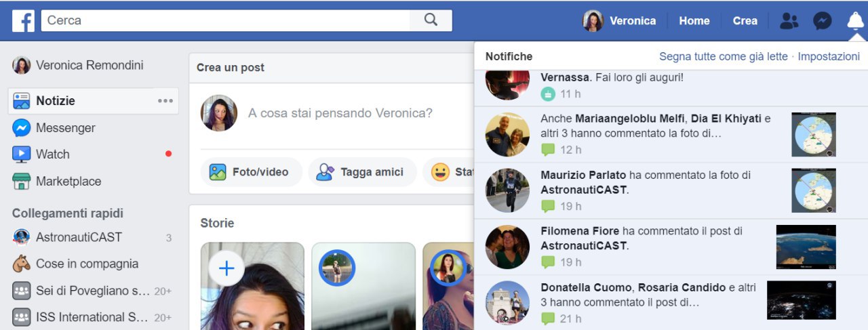
Task: Open Veronica profile link in top bar
Action: (x=619, y=21)
